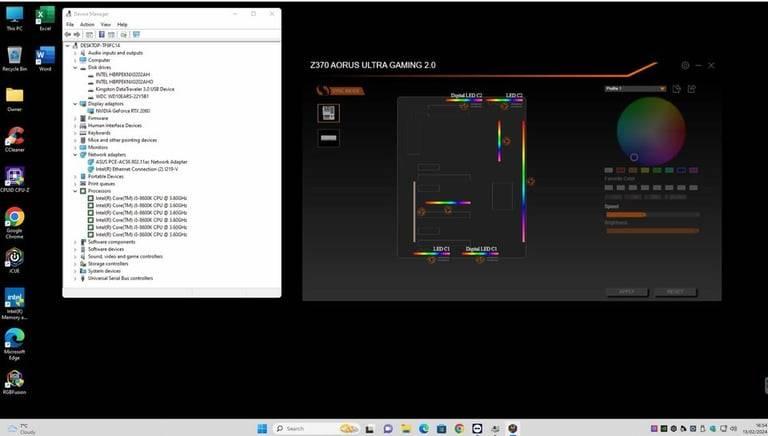Click the Back arrow in Device Manager toolbar
The height and width of the screenshot is (436, 768).
(68, 34)
